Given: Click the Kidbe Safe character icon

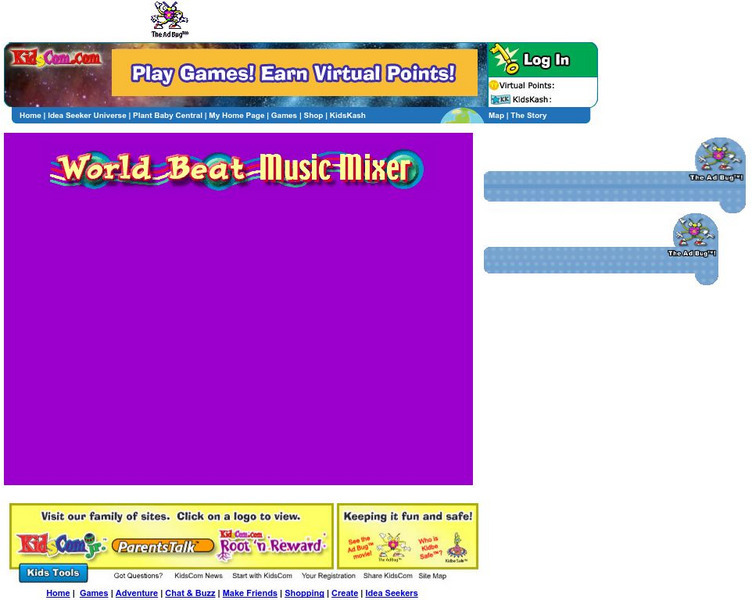Looking at the screenshot, I should coord(456,547).
